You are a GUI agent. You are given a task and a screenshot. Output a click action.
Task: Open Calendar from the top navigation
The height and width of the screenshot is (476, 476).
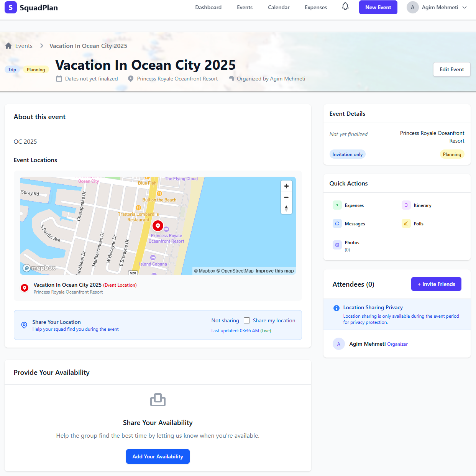(x=279, y=7)
